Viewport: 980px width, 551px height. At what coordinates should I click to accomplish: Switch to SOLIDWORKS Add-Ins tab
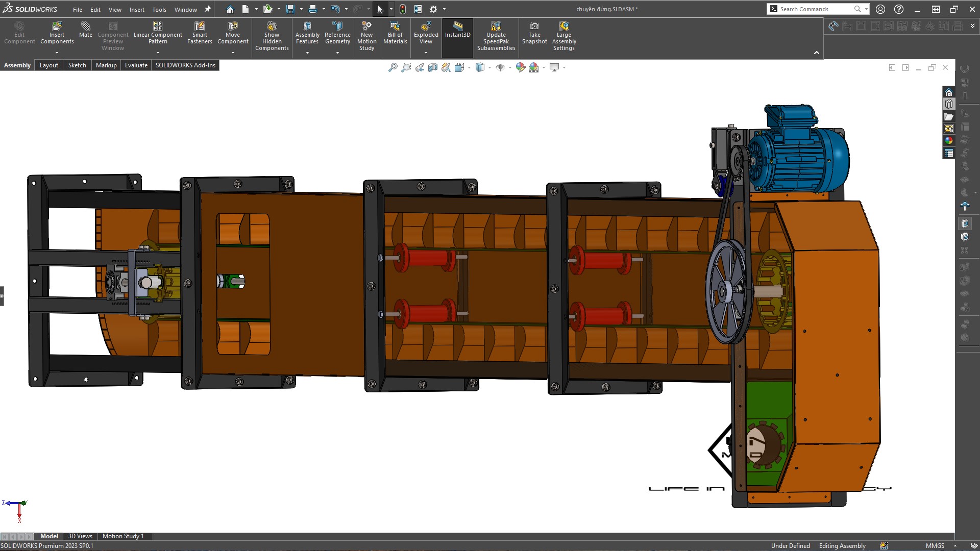[185, 65]
